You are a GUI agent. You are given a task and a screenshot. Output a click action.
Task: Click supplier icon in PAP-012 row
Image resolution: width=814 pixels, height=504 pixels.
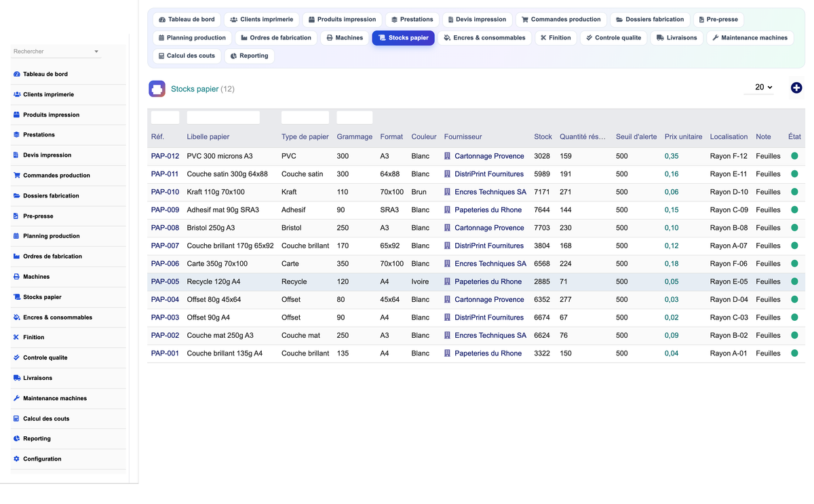coord(447,156)
